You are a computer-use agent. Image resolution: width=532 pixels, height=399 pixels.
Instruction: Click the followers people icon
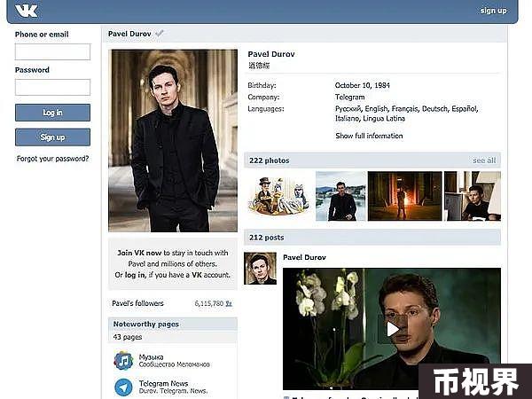point(229,303)
